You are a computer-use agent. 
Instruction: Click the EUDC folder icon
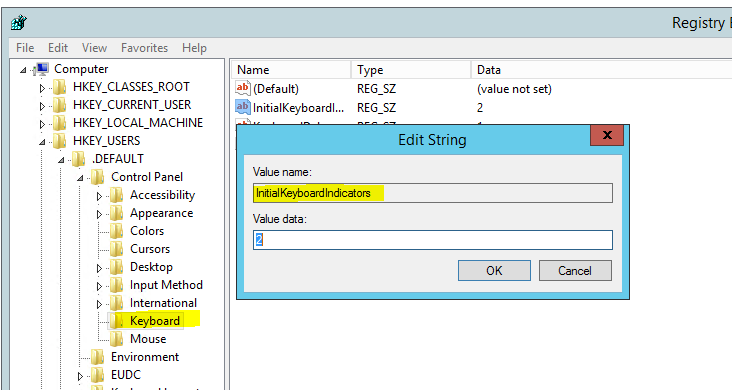(97, 375)
